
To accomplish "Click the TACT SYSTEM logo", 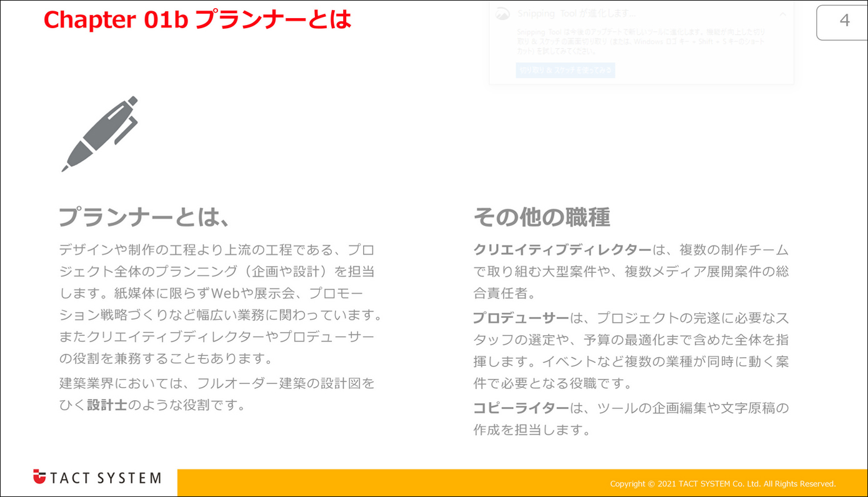I will pyautogui.click(x=97, y=478).
